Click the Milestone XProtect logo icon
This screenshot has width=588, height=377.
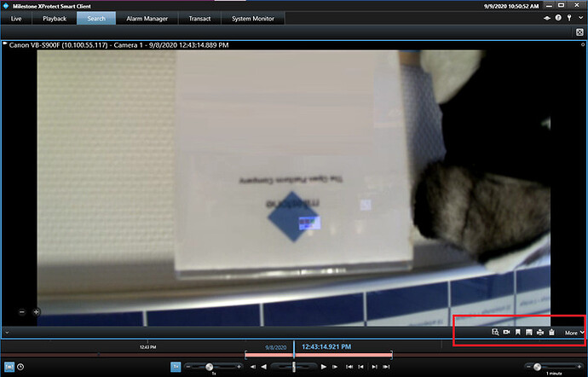coord(6,6)
